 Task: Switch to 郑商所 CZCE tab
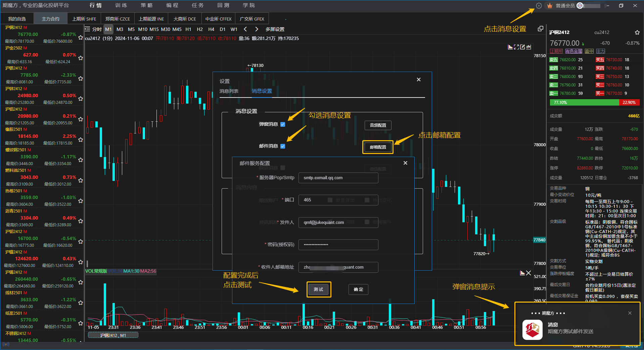(118, 19)
